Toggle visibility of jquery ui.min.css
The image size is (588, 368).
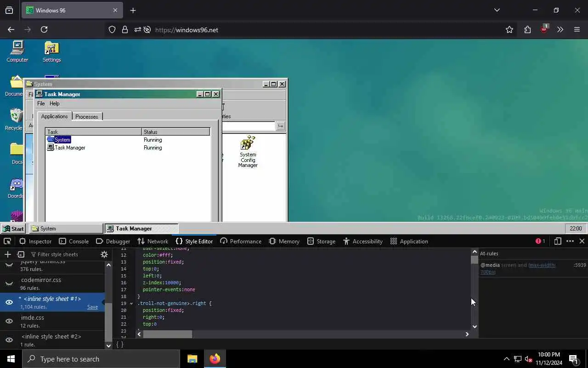[x=9, y=265]
